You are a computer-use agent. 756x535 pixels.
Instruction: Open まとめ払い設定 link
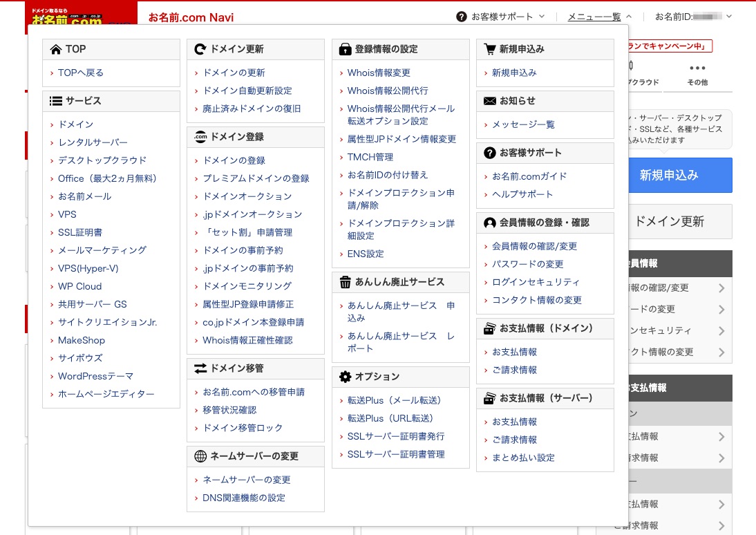tap(523, 458)
